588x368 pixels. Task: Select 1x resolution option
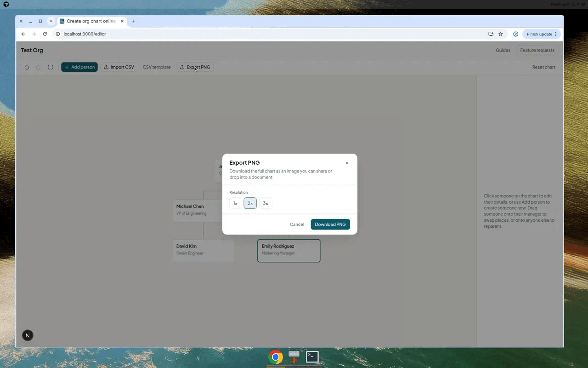(x=235, y=203)
